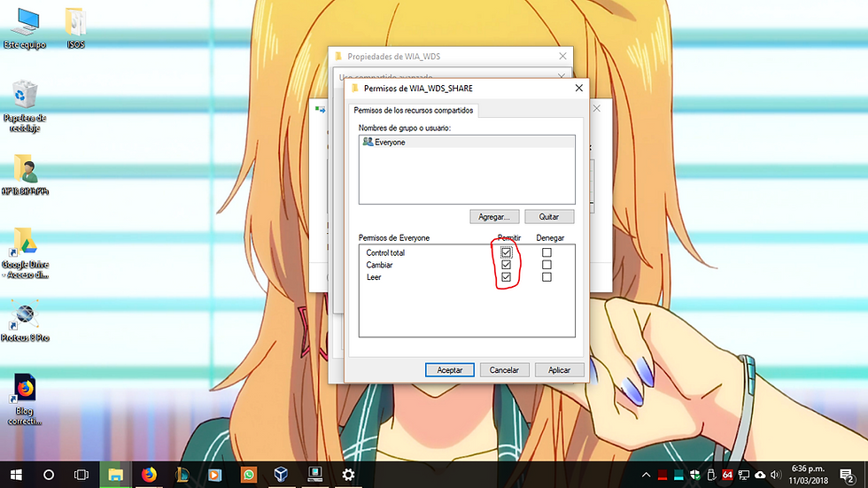Open the volume control tray icon
Viewport: 868px width, 488px height.
click(776, 475)
